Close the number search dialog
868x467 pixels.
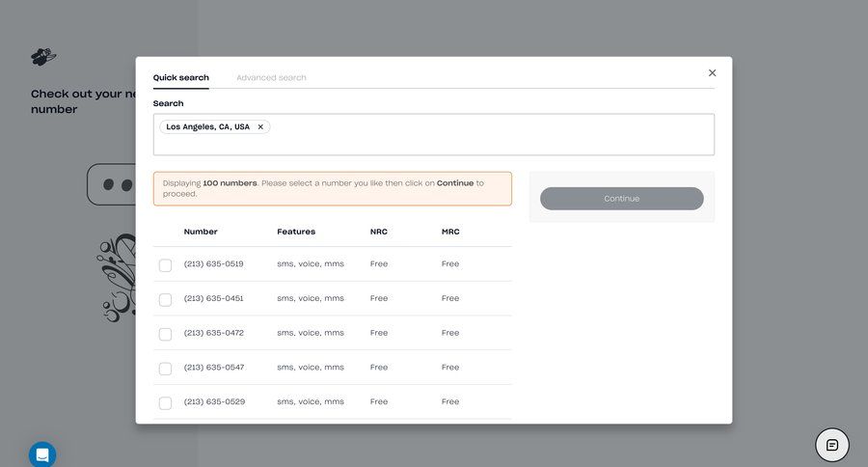(x=712, y=73)
